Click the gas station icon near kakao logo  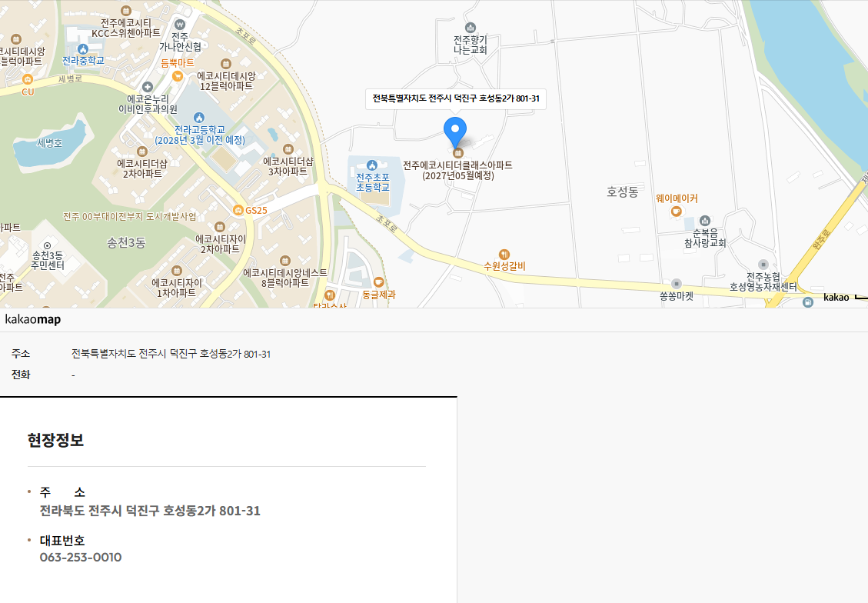(x=808, y=301)
